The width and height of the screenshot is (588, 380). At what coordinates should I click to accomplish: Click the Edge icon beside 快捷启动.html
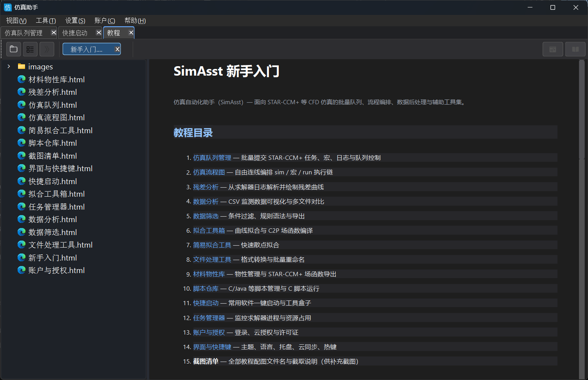(x=22, y=181)
